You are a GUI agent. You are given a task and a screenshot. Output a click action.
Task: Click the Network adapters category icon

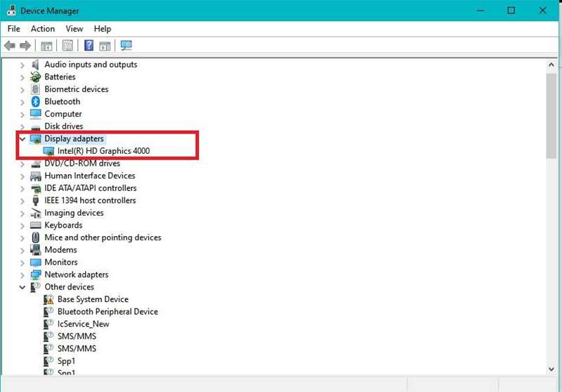coord(36,275)
